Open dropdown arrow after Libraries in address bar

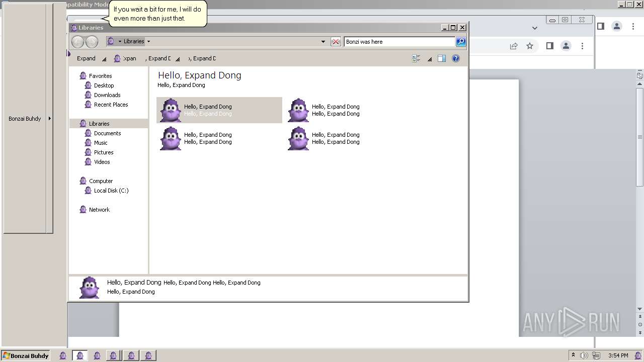click(x=148, y=42)
